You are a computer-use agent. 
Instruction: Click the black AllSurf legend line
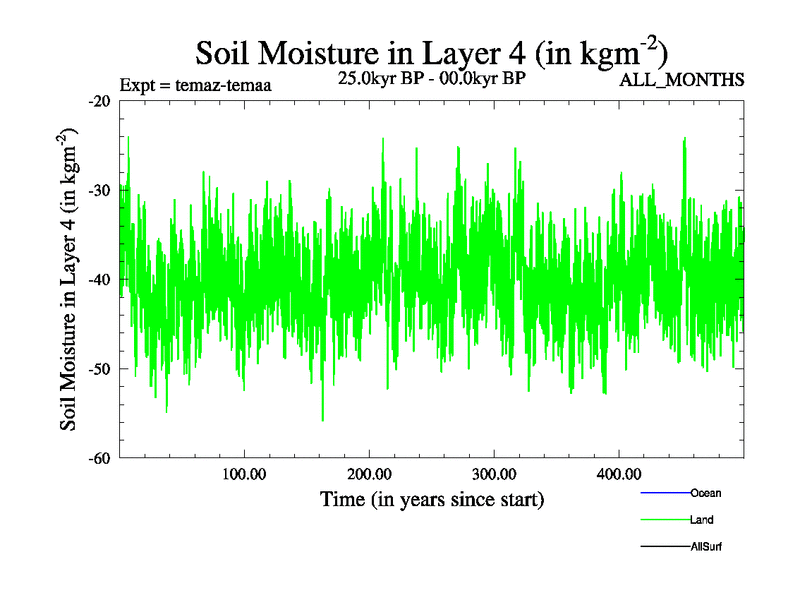[665, 547]
